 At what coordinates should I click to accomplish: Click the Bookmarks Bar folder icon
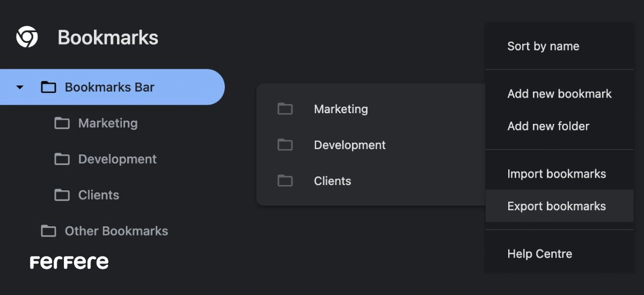click(x=48, y=87)
